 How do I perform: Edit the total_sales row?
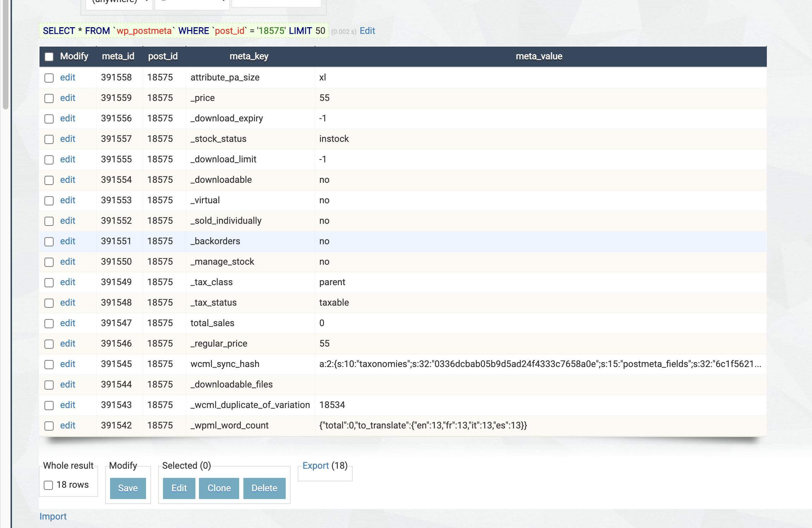68,323
